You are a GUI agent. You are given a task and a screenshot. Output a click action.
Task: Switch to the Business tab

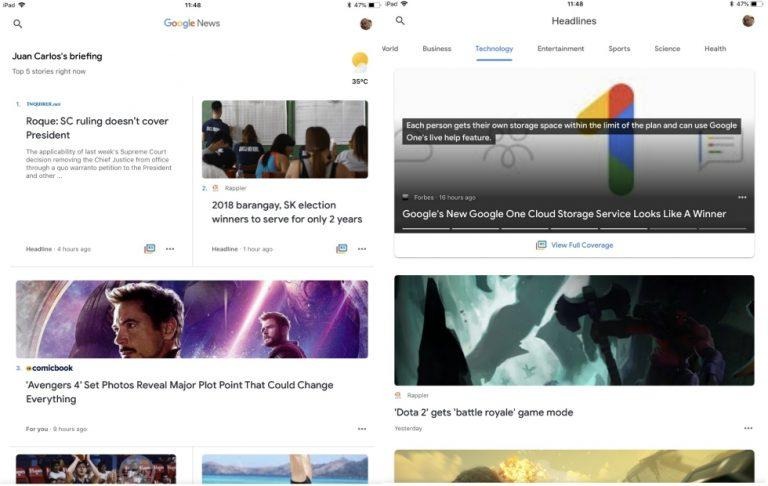[437, 49]
